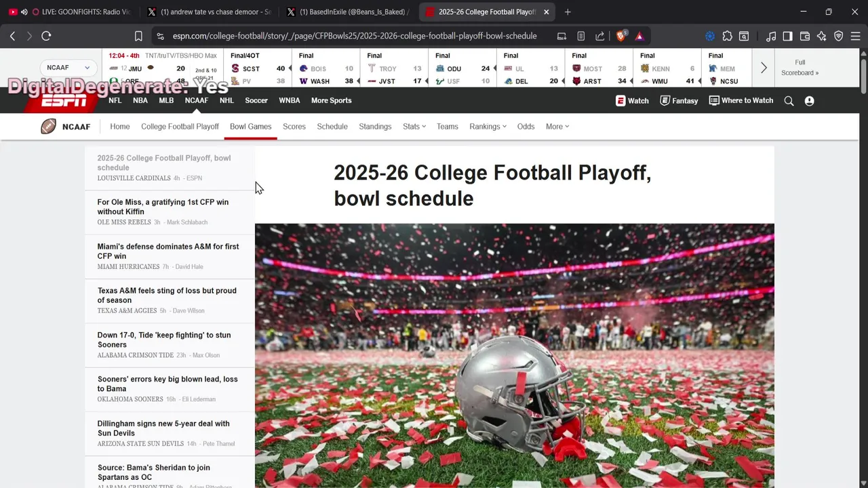Open College Football Playoff nav link
868x488 pixels.
180,126
